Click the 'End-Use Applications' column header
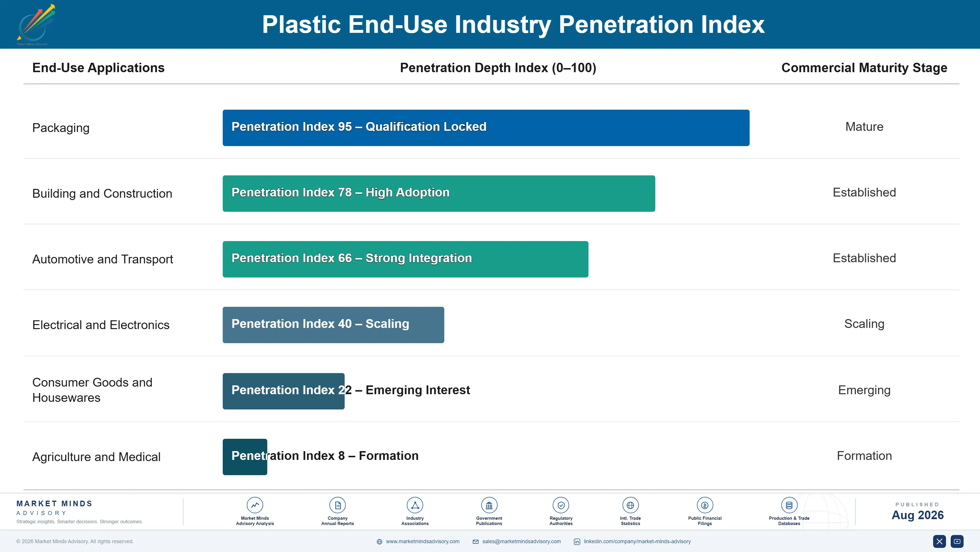The height and width of the screenshot is (552, 980). (x=98, y=68)
